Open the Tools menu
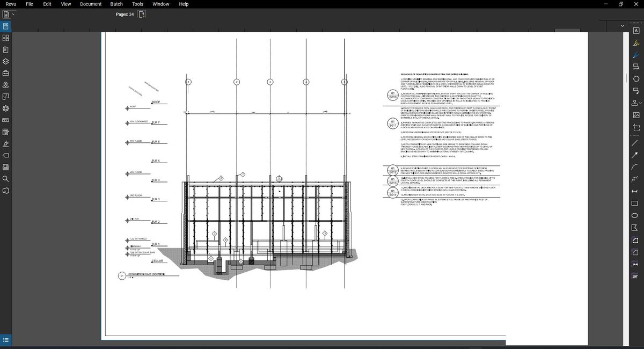Image resolution: width=644 pixels, height=349 pixels. (137, 4)
